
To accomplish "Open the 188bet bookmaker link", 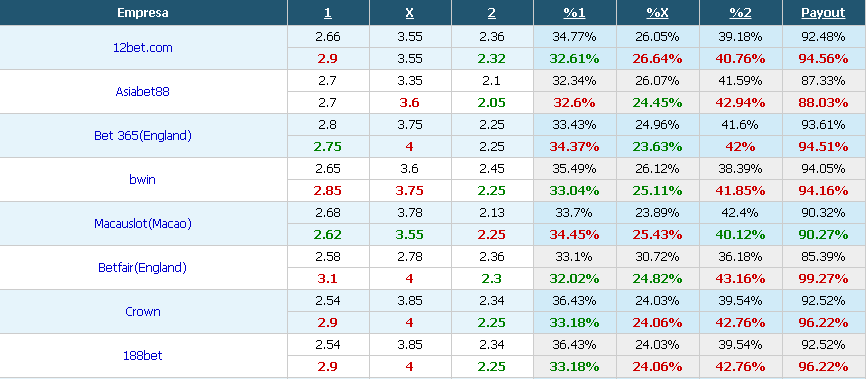I will point(142,356).
